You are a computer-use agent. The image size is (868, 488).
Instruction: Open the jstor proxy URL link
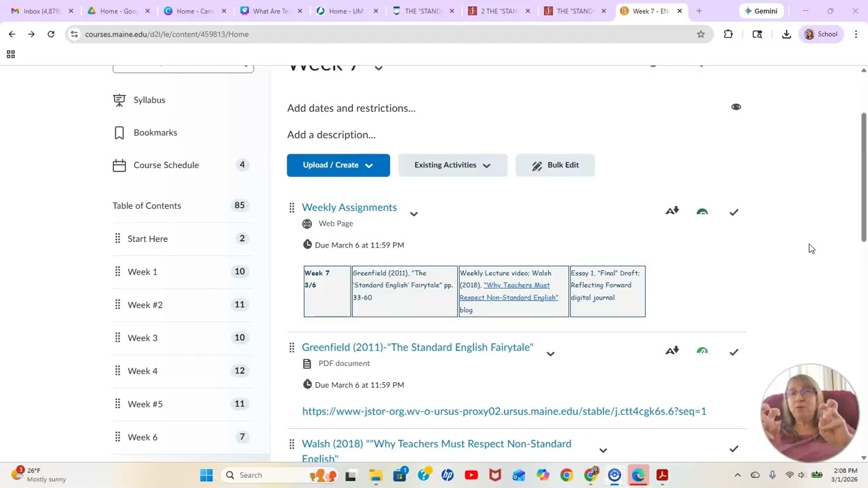[x=504, y=411]
